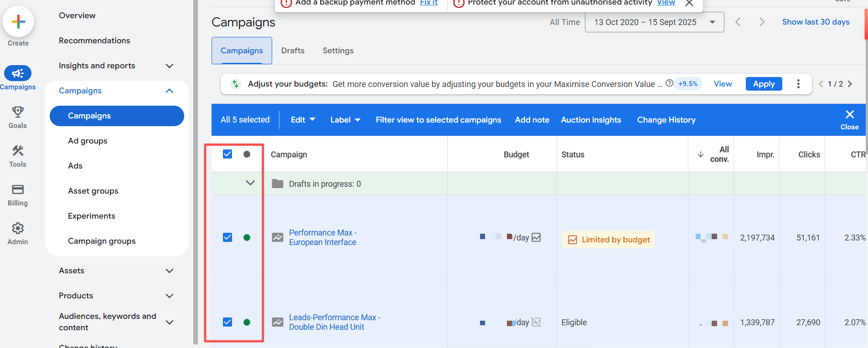The width and height of the screenshot is (868, 348).
Task: Click Filter view to selected campaigns
Action: tap(438, 120)
